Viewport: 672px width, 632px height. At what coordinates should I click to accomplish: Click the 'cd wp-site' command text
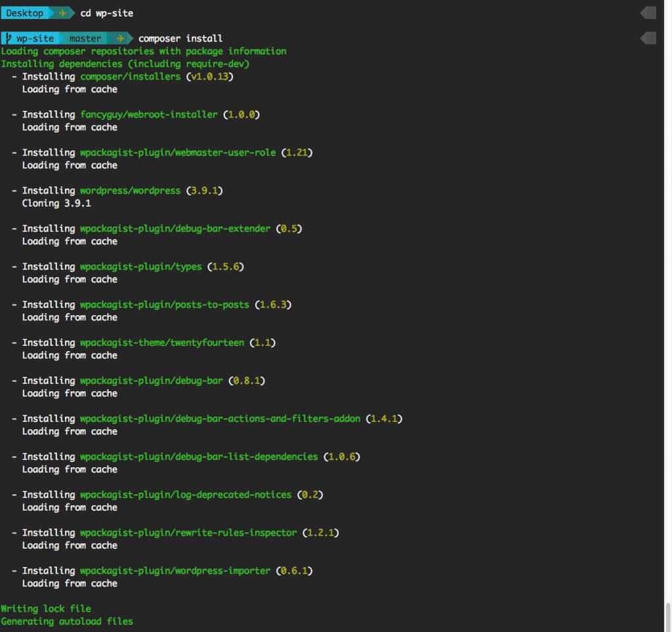coord(107,13)
